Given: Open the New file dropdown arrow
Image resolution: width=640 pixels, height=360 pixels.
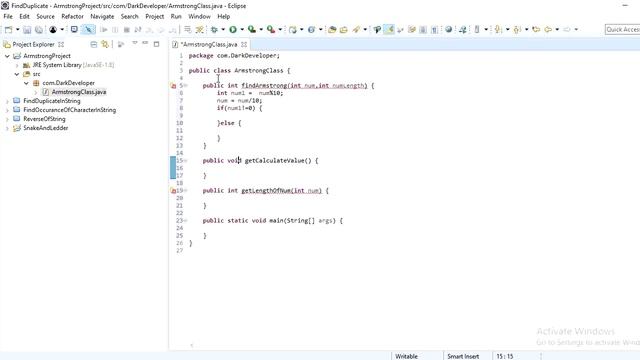Looking at the screenshot, I should (18, 29).
